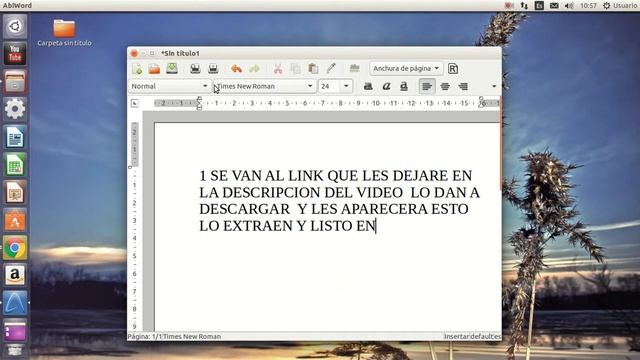Image resolution: width=640 pixels, height=360 pixels.
Task: Click the R icon beside zoom dropdown
Action: click(453, 69)
